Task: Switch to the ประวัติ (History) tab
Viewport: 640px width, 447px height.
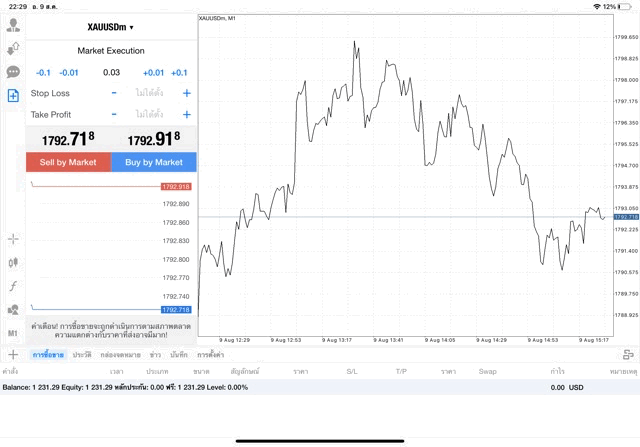Action: pyautogui.click(x=82, y=355)
